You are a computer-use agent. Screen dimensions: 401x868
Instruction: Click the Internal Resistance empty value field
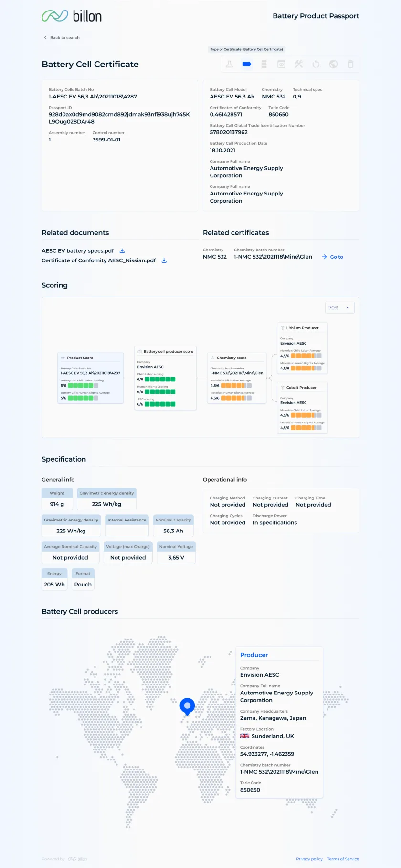(127, 531)
